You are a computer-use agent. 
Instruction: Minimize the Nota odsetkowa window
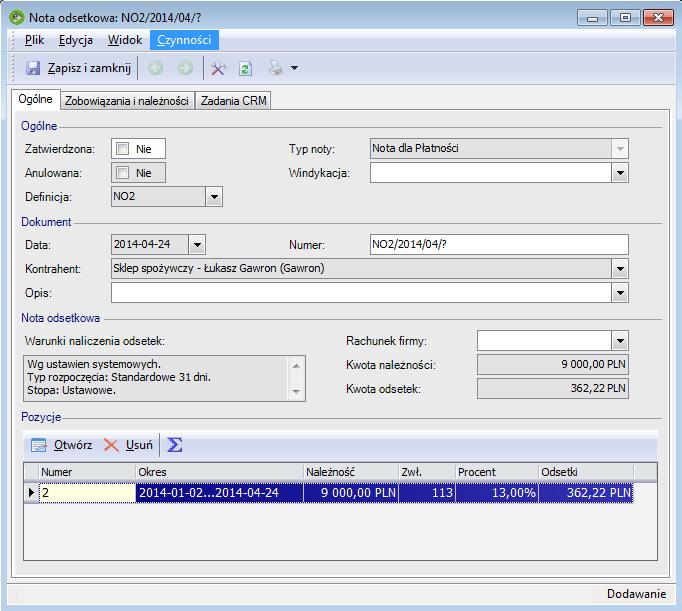point(592,18)
